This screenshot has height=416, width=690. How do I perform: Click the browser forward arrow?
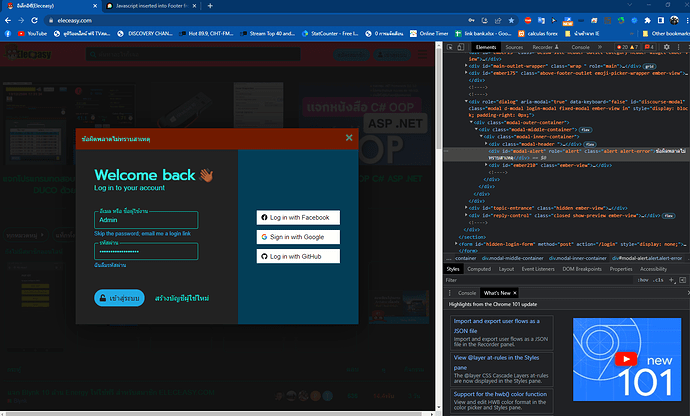[21, 20]
